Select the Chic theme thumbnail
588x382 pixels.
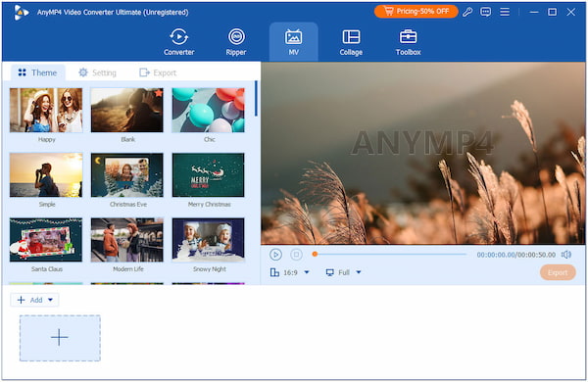208,111
